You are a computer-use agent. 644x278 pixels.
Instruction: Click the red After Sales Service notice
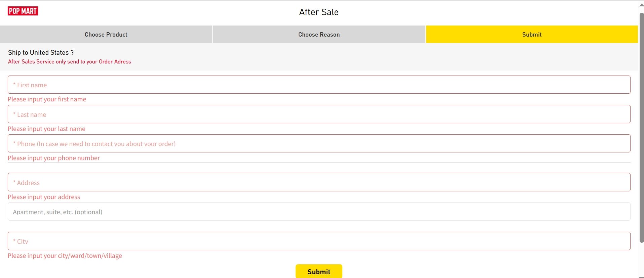tap(70, 62)
